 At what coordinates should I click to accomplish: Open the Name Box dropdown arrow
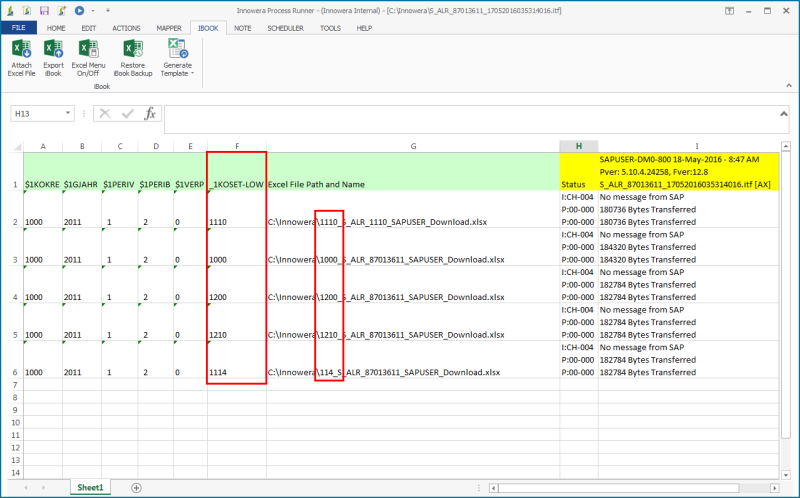click(x=68, y=114)
